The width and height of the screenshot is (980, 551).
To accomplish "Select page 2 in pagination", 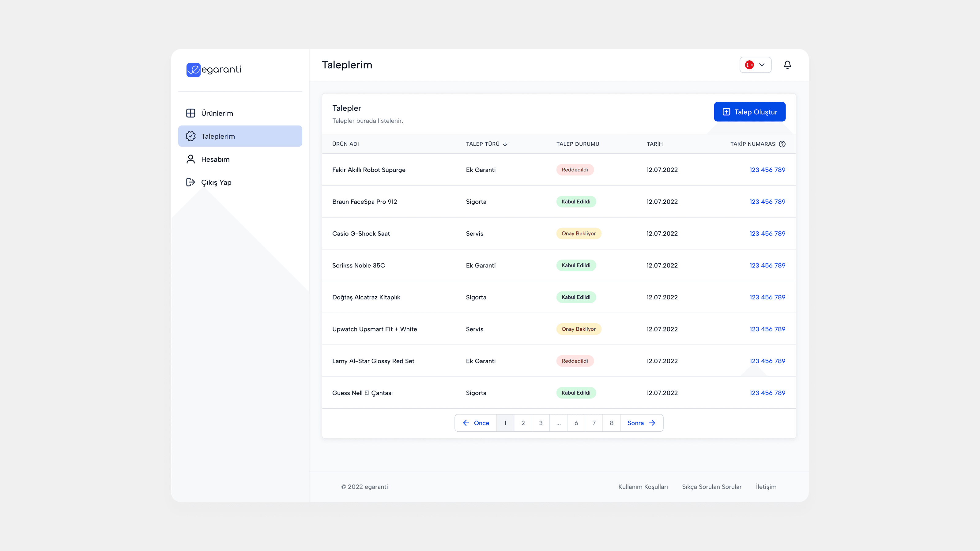I will coord(523,423).
